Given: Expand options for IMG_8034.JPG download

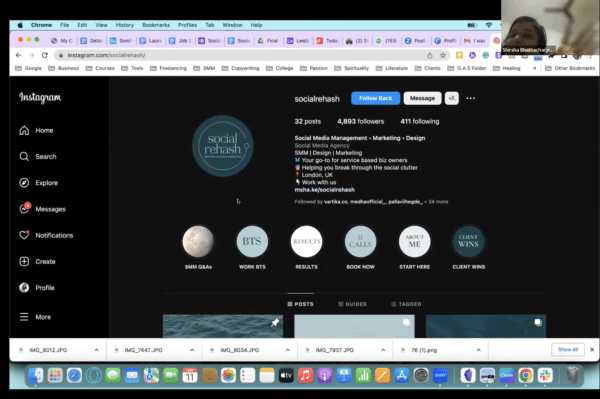Looking at the screenshot, I should click(287, 350).
